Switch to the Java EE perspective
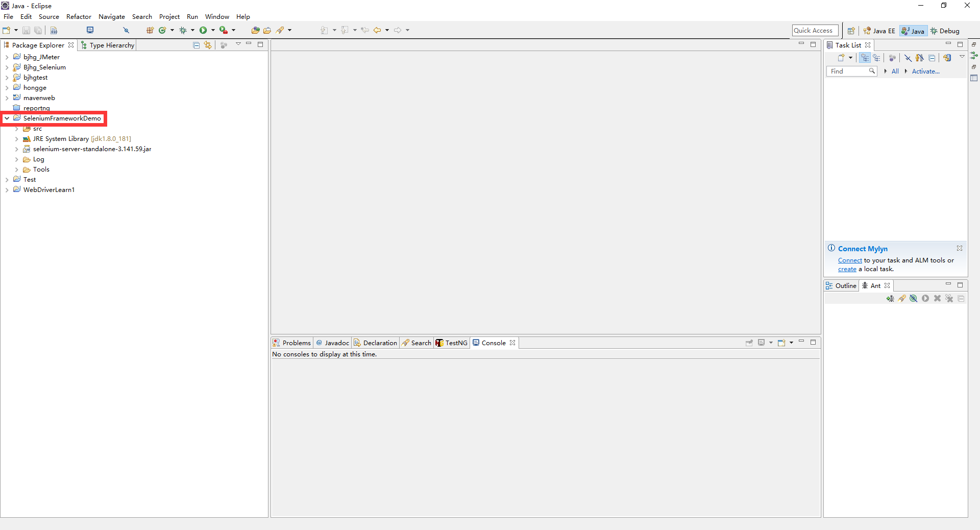Viewport: 980px width, 530px height. pyautogui.click(x=879, y=31)
